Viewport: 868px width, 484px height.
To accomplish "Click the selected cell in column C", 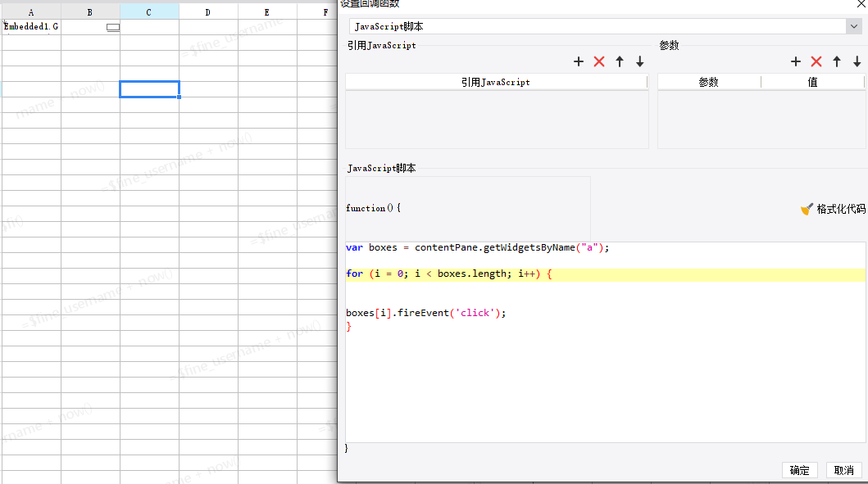I will (149, 89).
